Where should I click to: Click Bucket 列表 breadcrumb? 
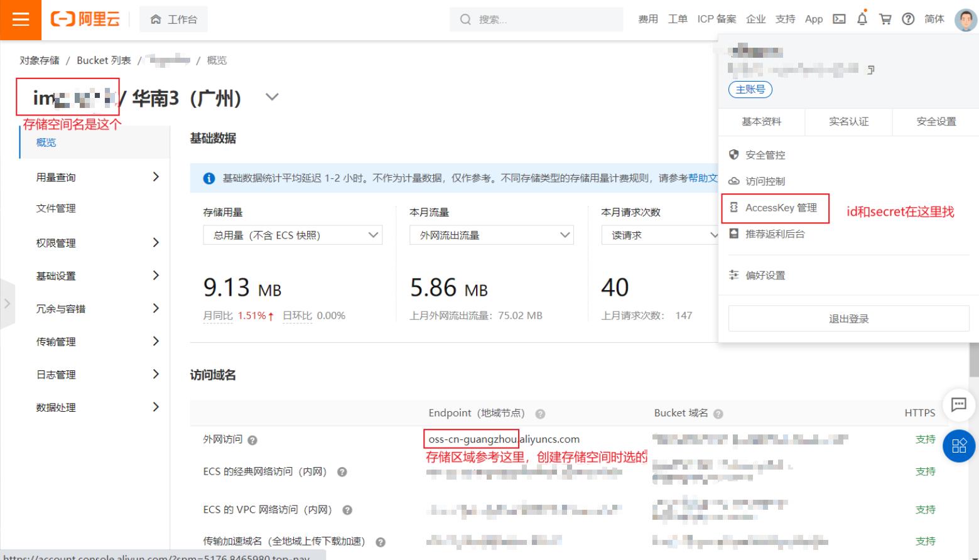(x=104, y=60)
